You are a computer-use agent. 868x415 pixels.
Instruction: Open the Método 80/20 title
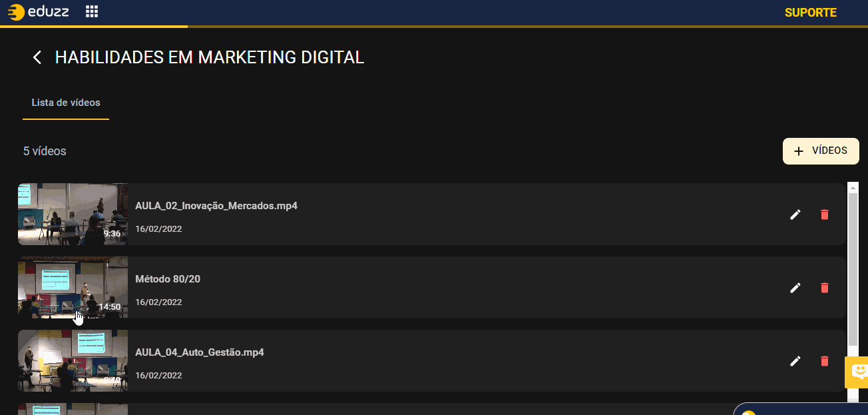[167, 279]
